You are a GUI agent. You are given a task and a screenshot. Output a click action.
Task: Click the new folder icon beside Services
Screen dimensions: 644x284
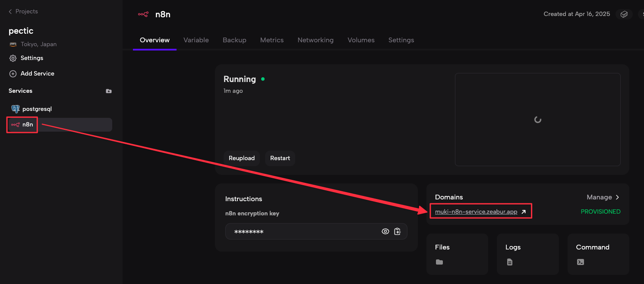(x=109, y=91)
